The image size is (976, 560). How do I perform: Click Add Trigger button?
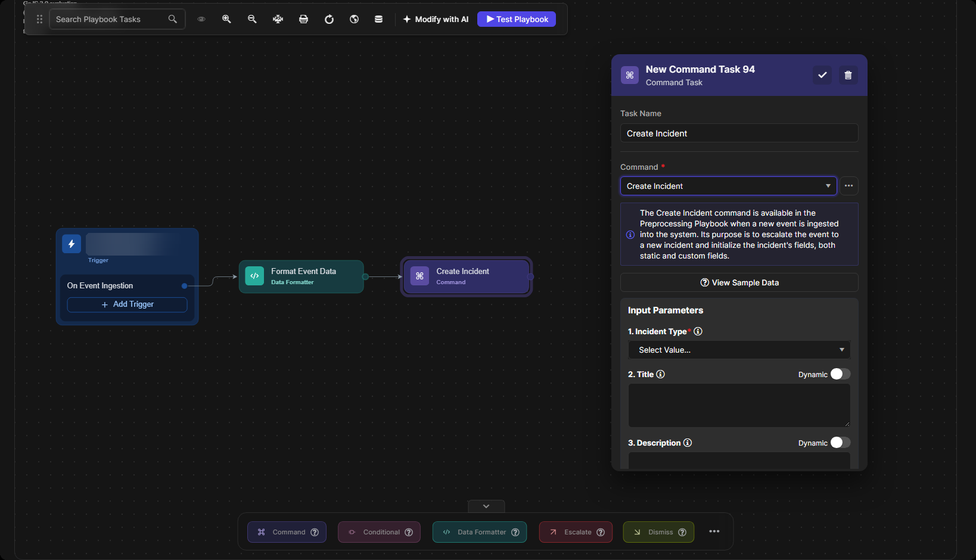(x=127, y=304)
